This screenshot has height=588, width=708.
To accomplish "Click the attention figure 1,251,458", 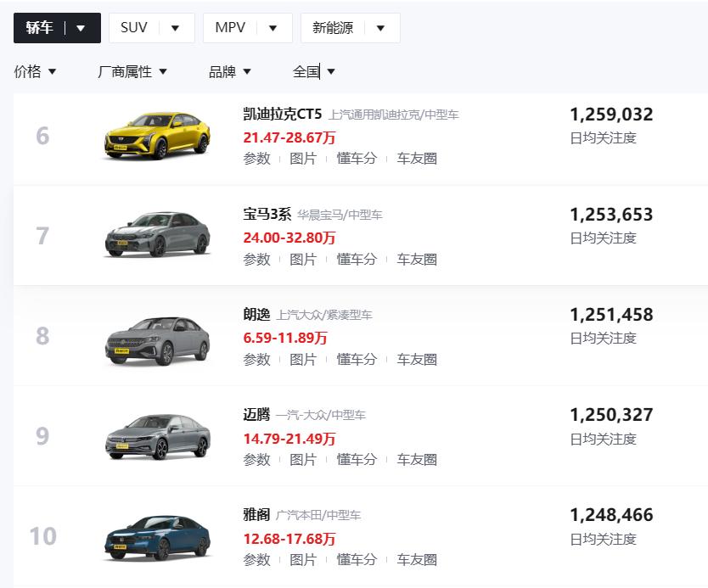I will tap(611, 315).
